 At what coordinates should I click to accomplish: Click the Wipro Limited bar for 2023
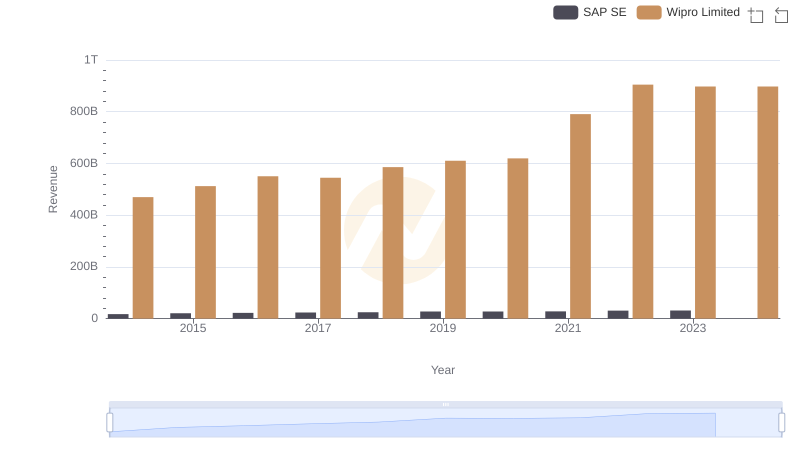pos(705,202)
